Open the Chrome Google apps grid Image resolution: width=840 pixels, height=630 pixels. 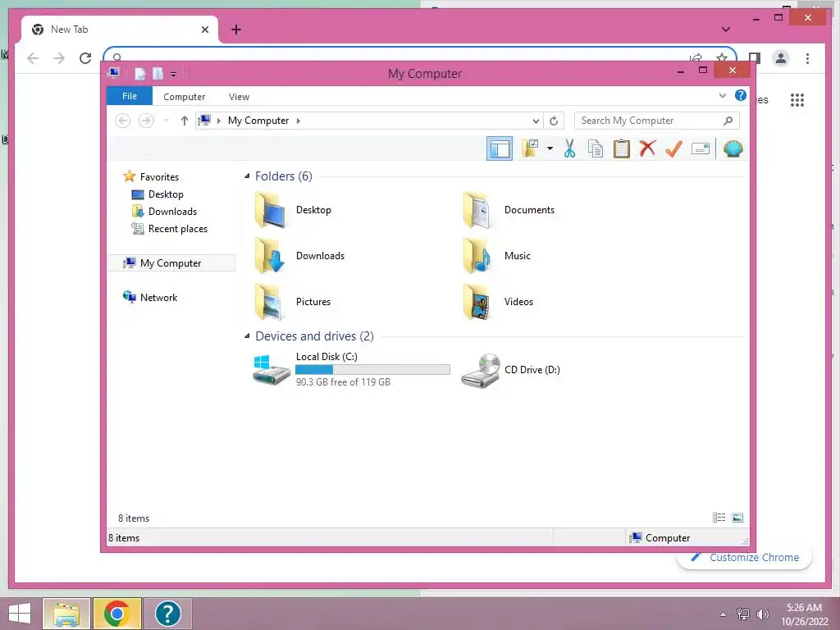point(797,99)
